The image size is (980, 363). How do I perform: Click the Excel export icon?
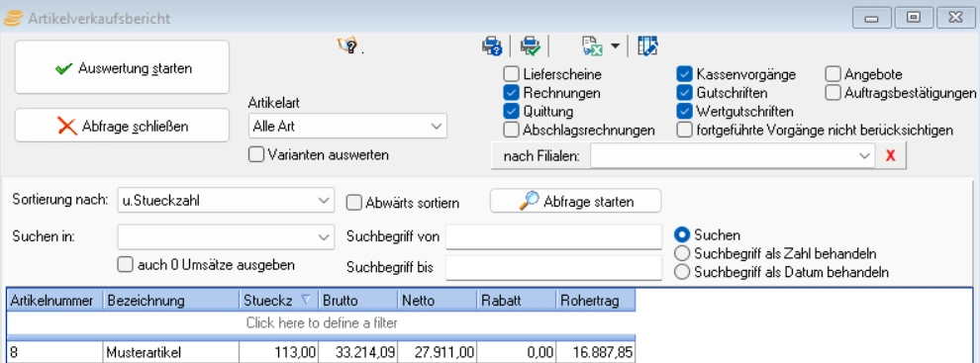click(591, 46)
